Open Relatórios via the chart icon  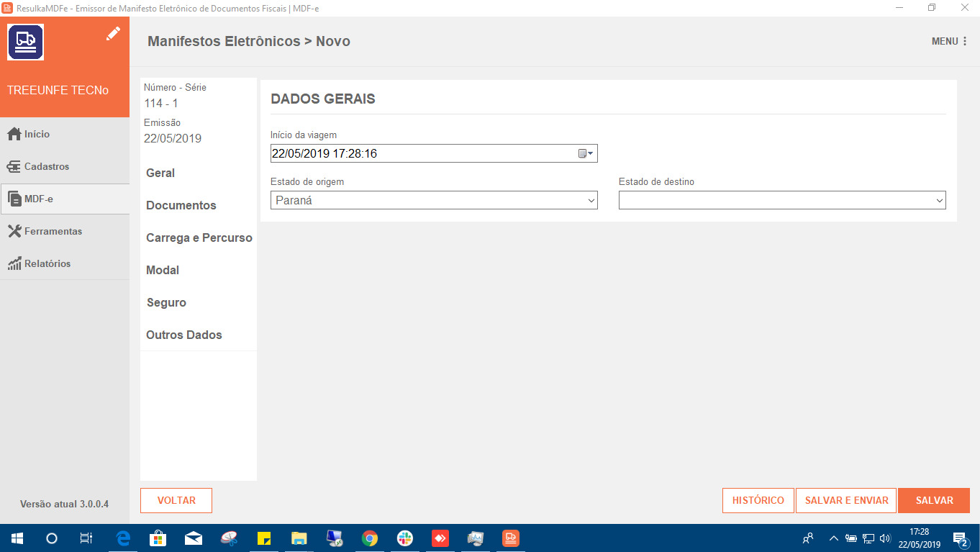15,263
